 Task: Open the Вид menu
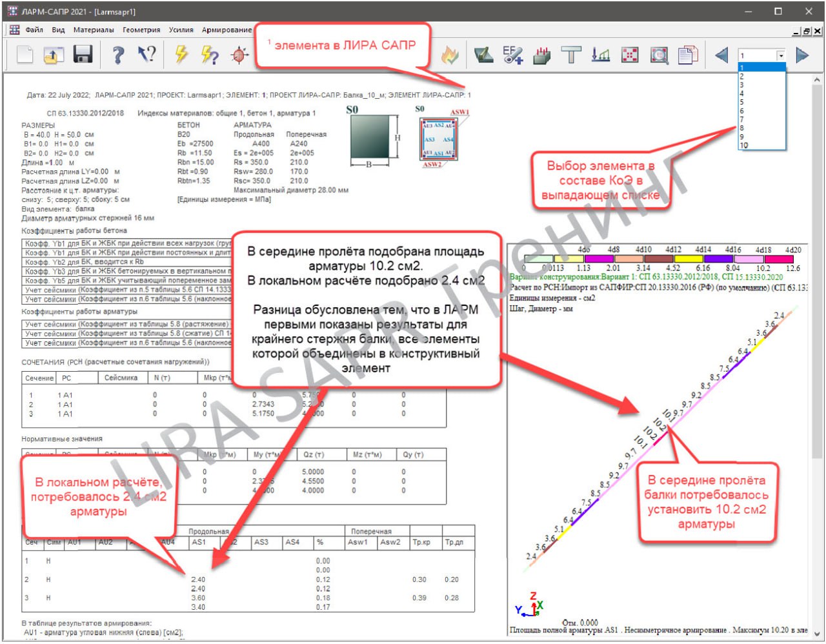[x=58, y=30]
